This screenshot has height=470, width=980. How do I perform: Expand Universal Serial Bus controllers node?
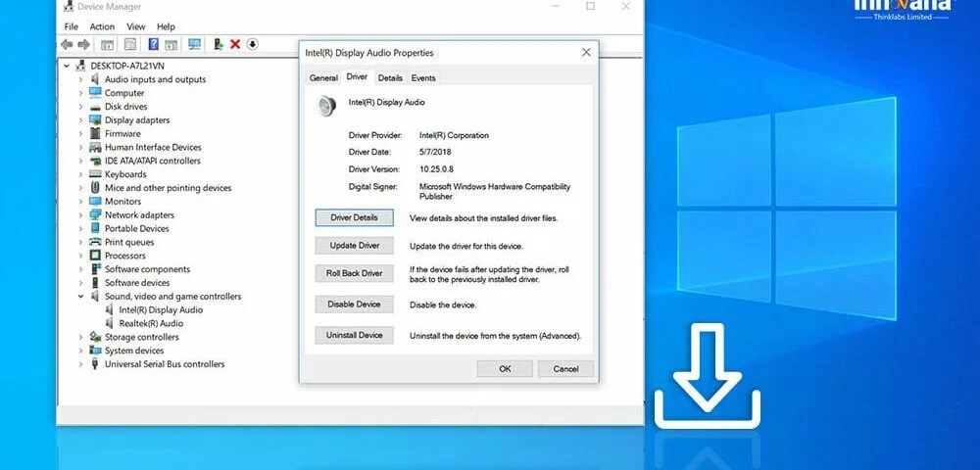tap(80, 364)
